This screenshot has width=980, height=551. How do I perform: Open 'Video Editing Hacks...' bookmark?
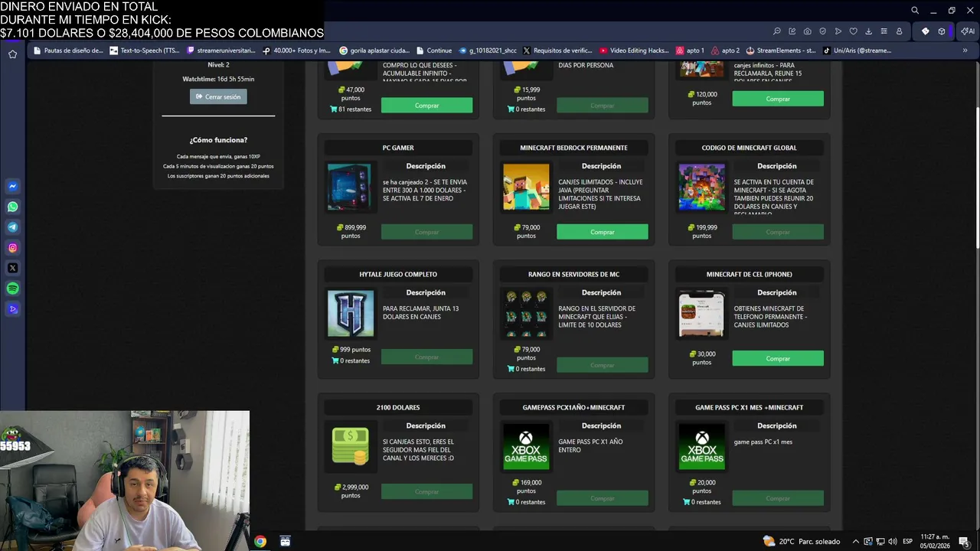(x=635, y=51)
